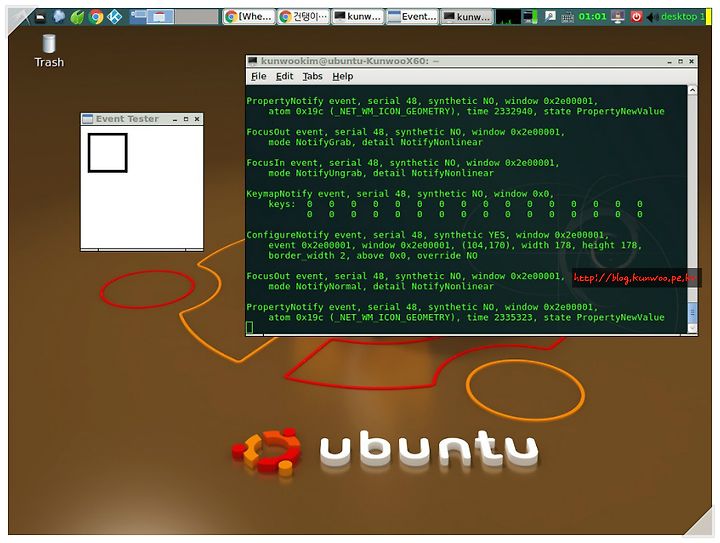The image size is (720, 543).
Task: Click the terminal scrollbar down arrow
Action: point(692,328)
